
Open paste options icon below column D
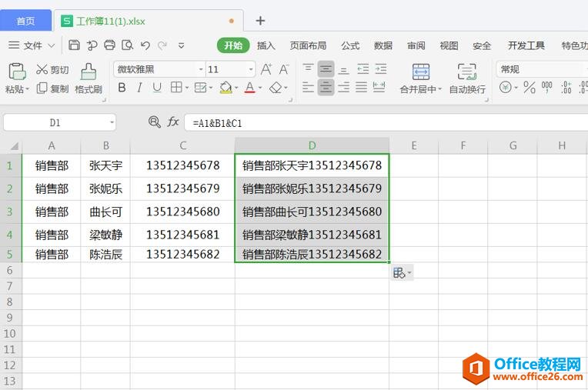[x=402, y=273]
